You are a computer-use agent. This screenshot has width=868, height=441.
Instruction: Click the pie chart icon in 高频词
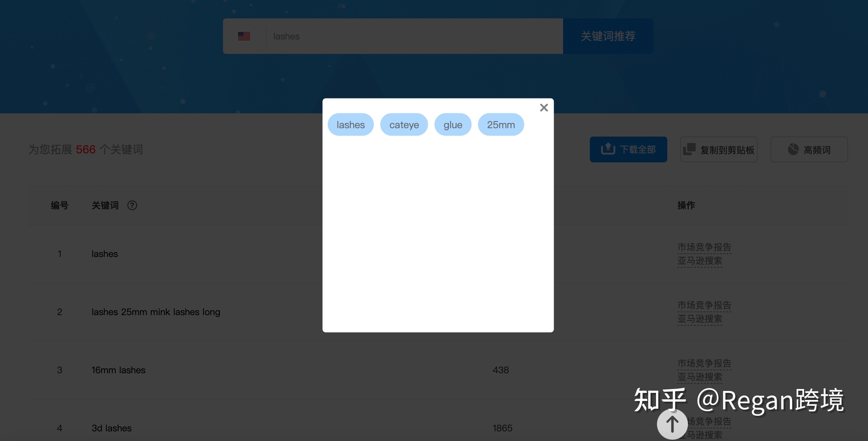[x=793, y=149]
